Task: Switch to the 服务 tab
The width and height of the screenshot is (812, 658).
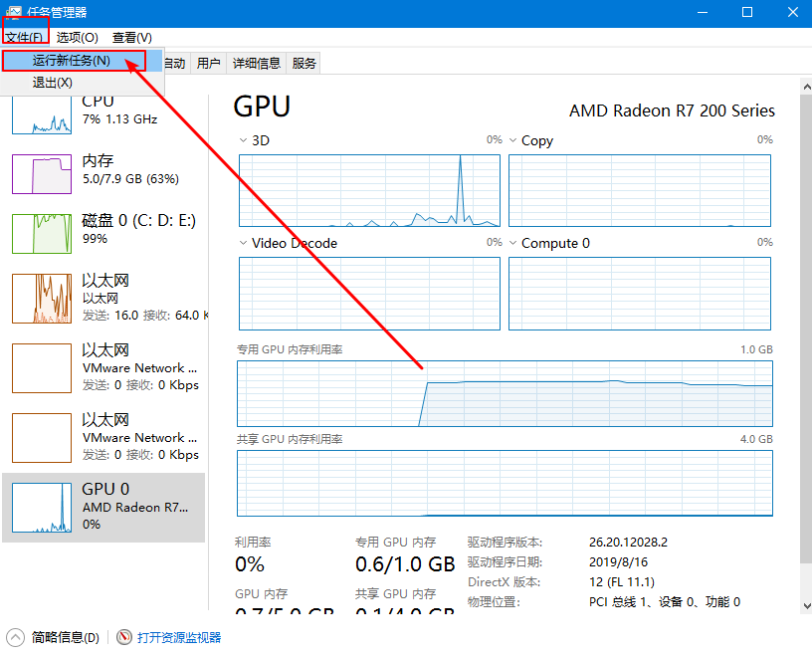Action: 304,64
